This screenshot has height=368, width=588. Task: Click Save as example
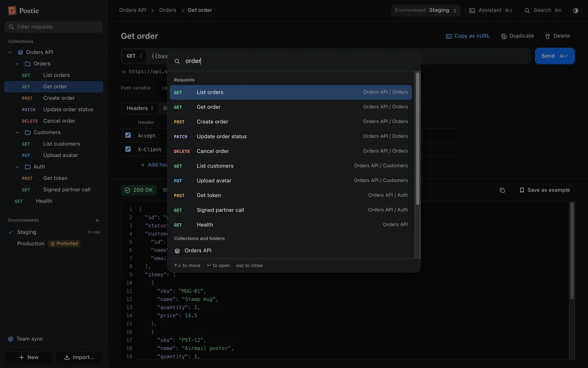pyautogui.click(x=544, y=190)
